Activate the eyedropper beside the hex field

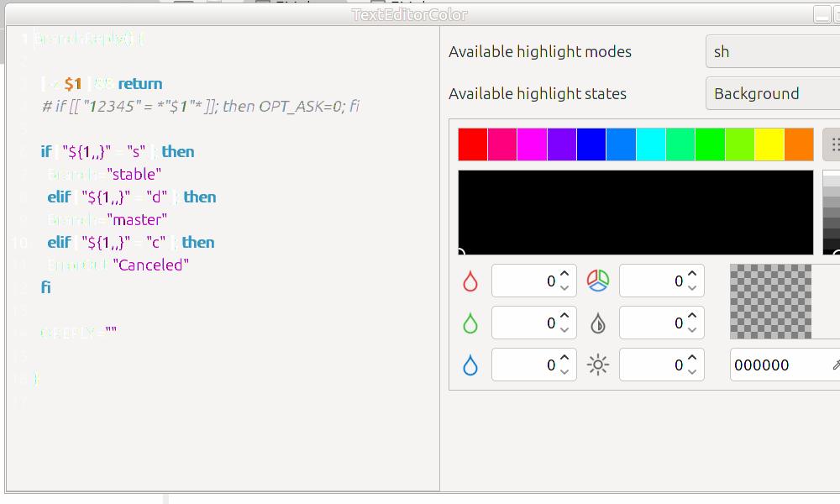coord(835,365)
